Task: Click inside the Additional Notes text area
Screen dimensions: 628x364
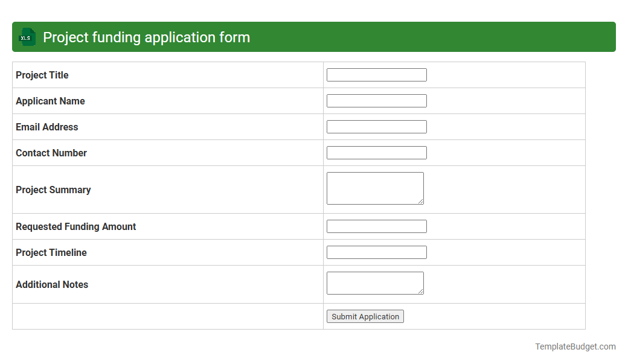Action: (x=373, y=281)
